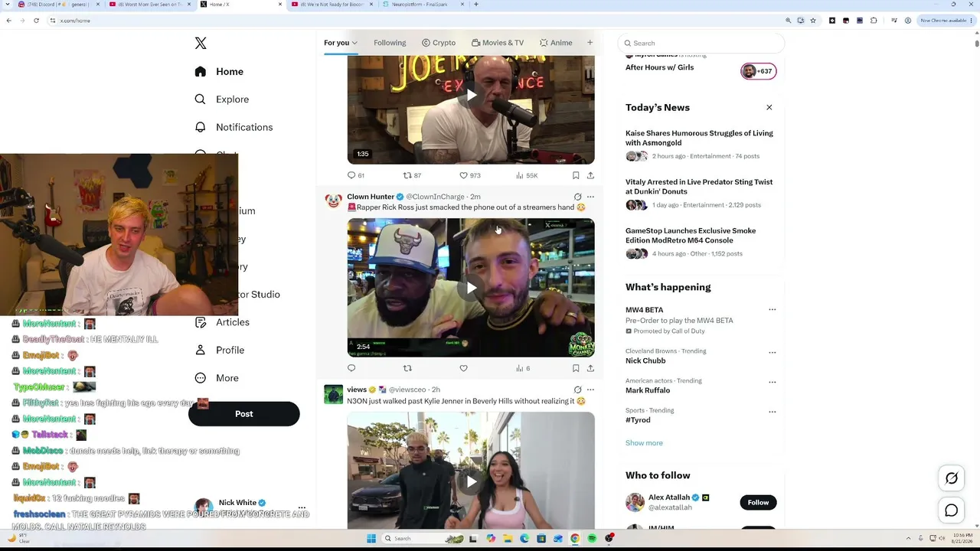Like Clown Hunter's Rick Ross post
This screenshot has height=551, width=980.
click(463, 368)
